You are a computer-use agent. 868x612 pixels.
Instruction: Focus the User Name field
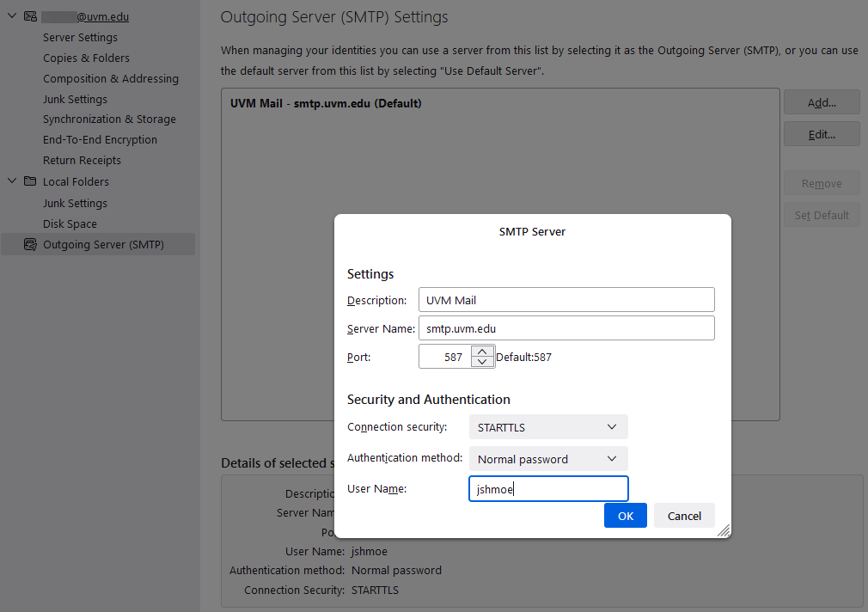coord(548,489)
